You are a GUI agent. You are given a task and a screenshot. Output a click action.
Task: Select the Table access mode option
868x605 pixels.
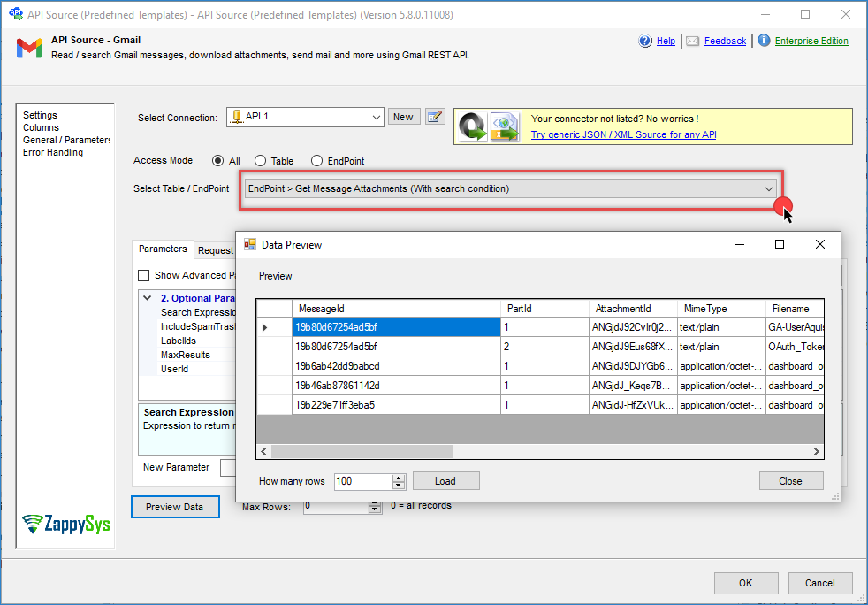[260, 161]
